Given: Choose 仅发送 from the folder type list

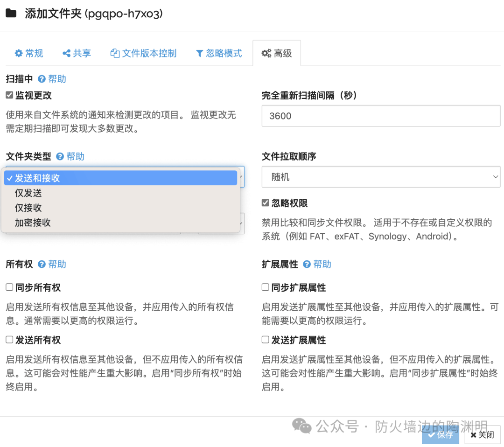Looking at the screenshot, I should [28, 193].
